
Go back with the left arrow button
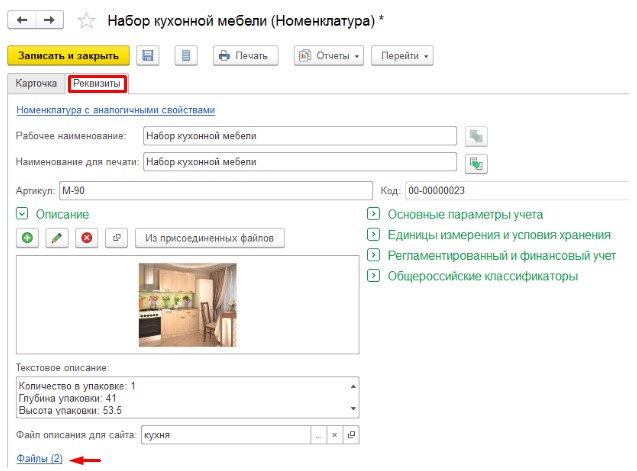tap(22, 20)
